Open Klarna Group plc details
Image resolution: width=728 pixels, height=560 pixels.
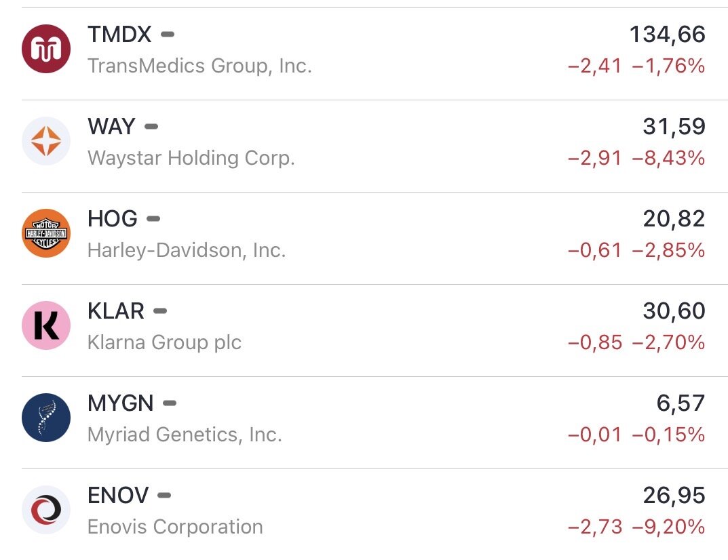coord(164,343)
